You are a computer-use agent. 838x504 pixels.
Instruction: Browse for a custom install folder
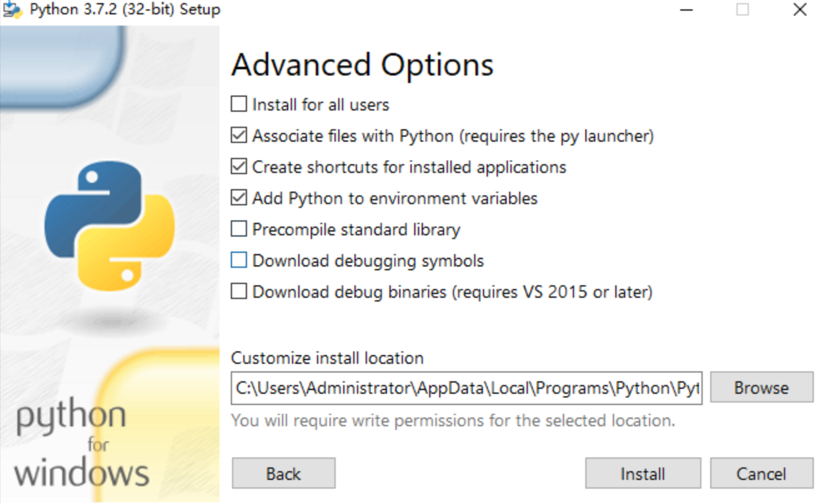(761, 388)
